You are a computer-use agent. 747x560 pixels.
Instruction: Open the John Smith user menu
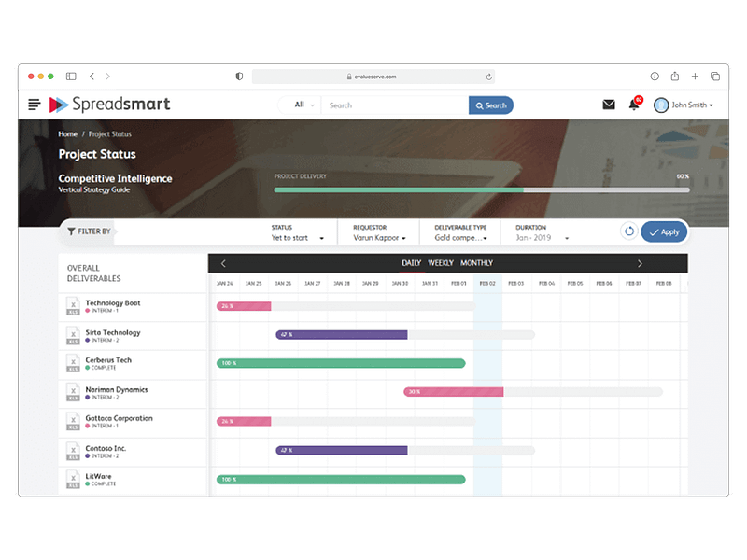click(x=684, y=105)
